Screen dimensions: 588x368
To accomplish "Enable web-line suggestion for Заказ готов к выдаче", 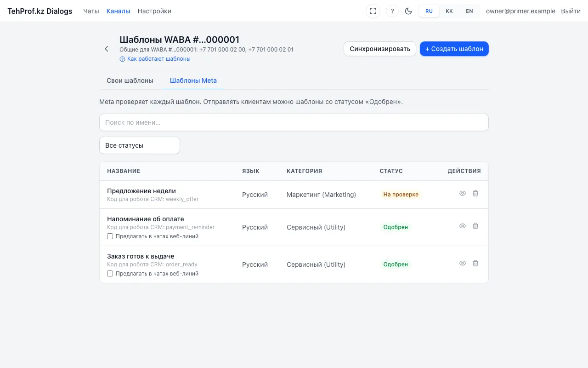I will (110, 274).
